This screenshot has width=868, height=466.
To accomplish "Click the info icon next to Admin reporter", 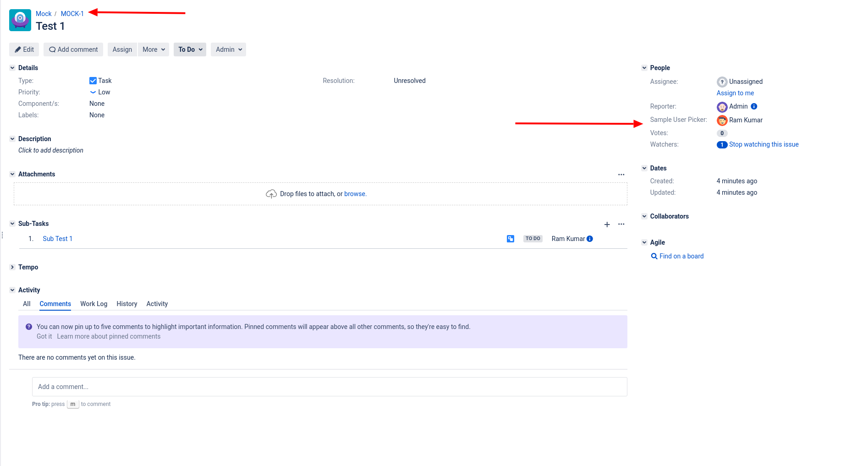I will 754,106.
